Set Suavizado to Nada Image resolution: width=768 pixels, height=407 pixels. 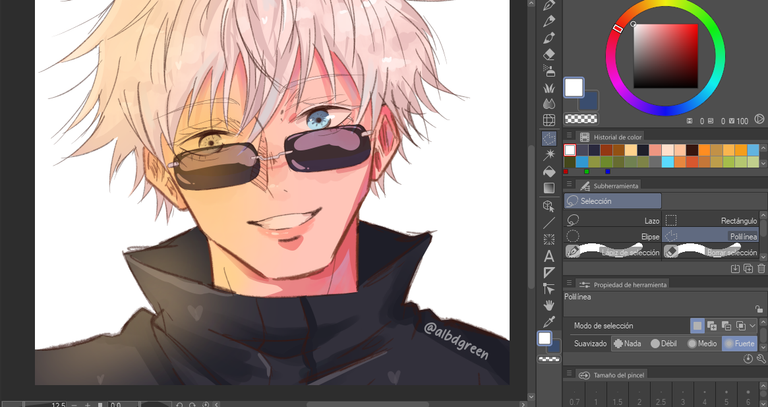pos(627,344)
